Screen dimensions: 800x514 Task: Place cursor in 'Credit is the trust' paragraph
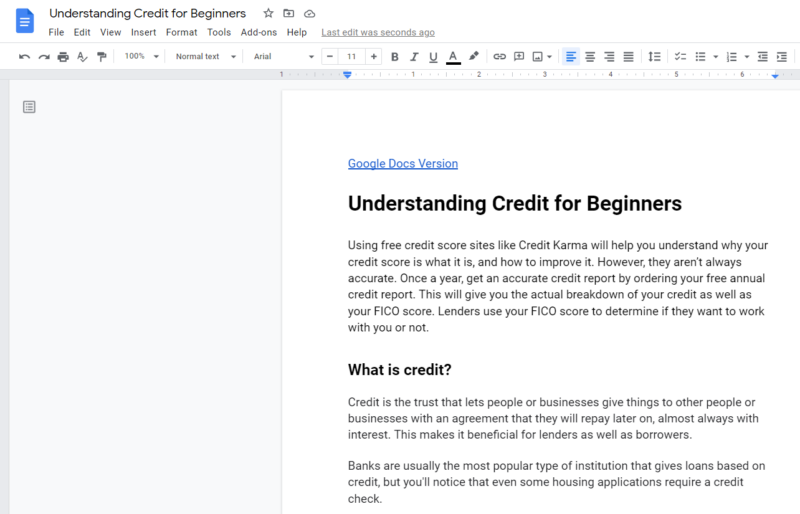click(x=553, y=418)
